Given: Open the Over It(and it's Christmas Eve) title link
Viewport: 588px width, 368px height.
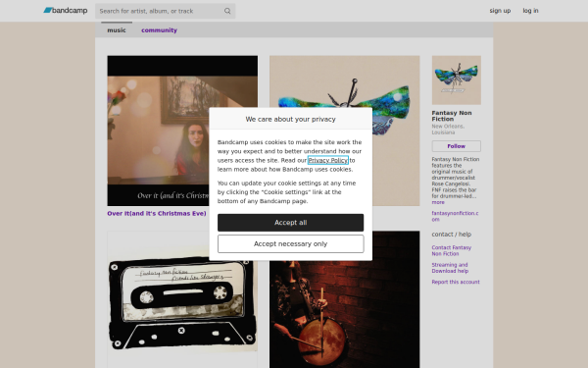Looking at the screenshot, I should pyautogui.click(x=157, y=213).
